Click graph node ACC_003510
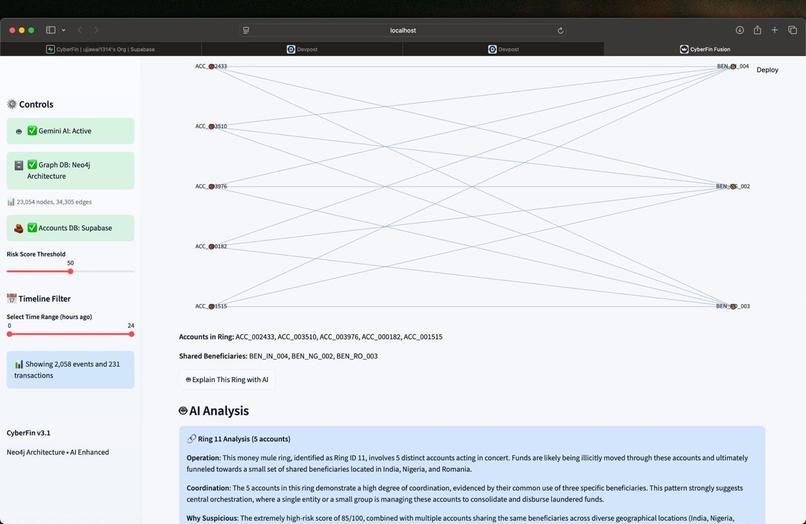This screenshot has width=806, height=524. point(211,126)
